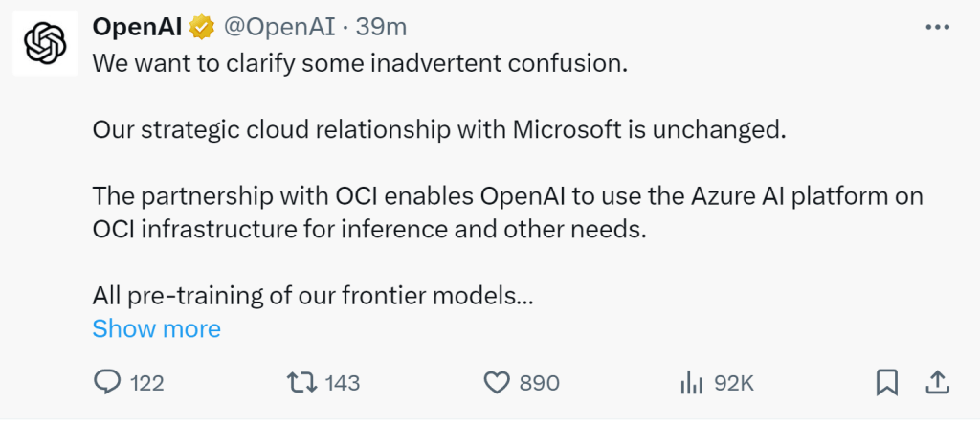The width and height of the screenshot is (980, 427).
Task: Click the "We want to clarify" line
Action: (x=359, y=65)
